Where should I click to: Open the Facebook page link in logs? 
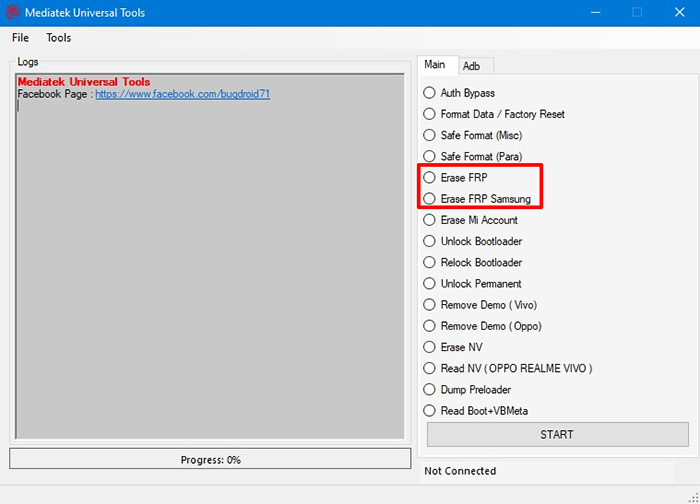click(182, 94)
